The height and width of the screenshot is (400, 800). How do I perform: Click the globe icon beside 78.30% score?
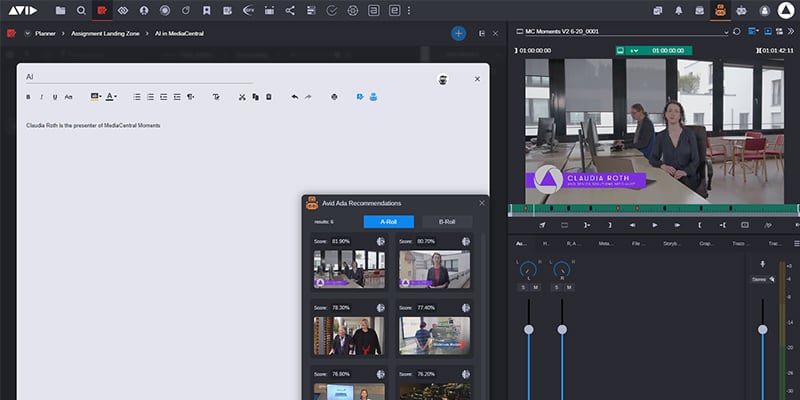(381, 308)
